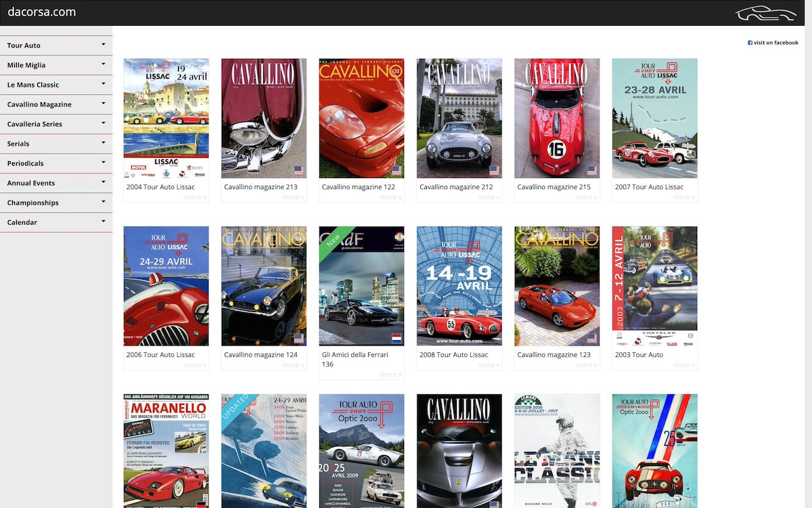Open the Le Mans Classic poster thumbnail
The height and width of the screenshot is (508, 812).
pos(557,451)
